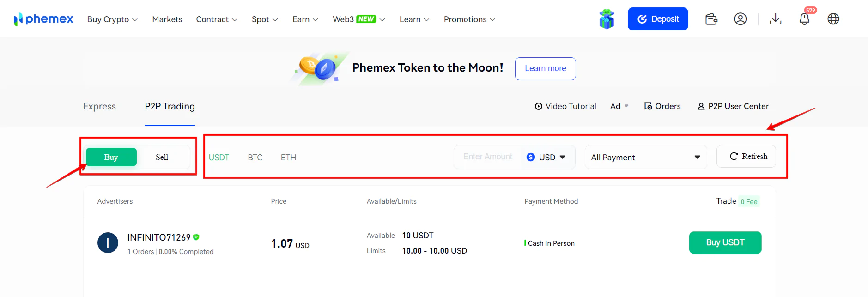
Task: Open the Orders link
Action: (x=662, y=106)
